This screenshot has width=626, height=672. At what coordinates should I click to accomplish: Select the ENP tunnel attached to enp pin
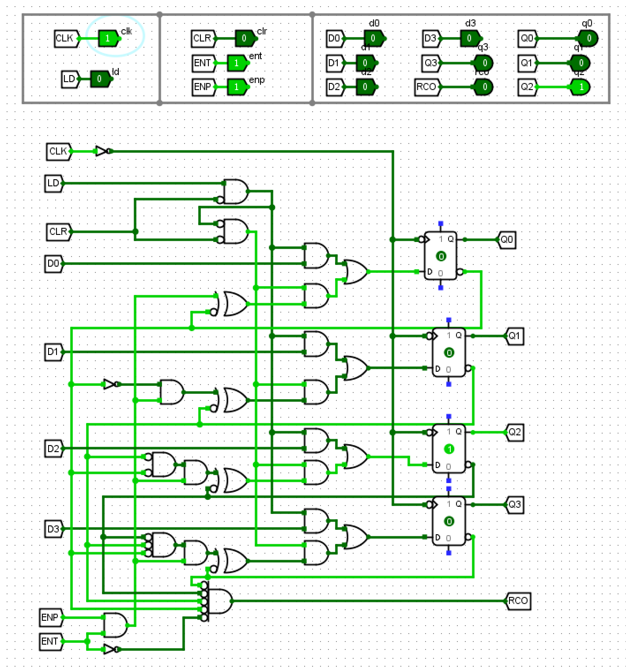204,87
